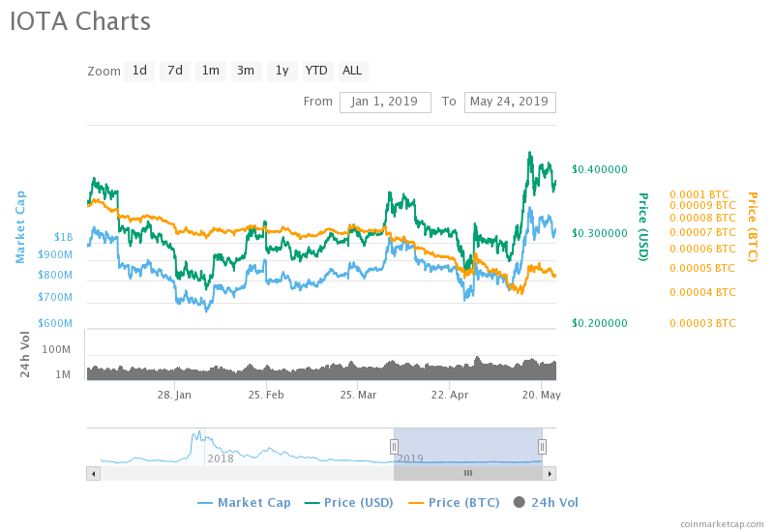
Task: Set zoom range to 7d
Action: (x=175, y=71)
